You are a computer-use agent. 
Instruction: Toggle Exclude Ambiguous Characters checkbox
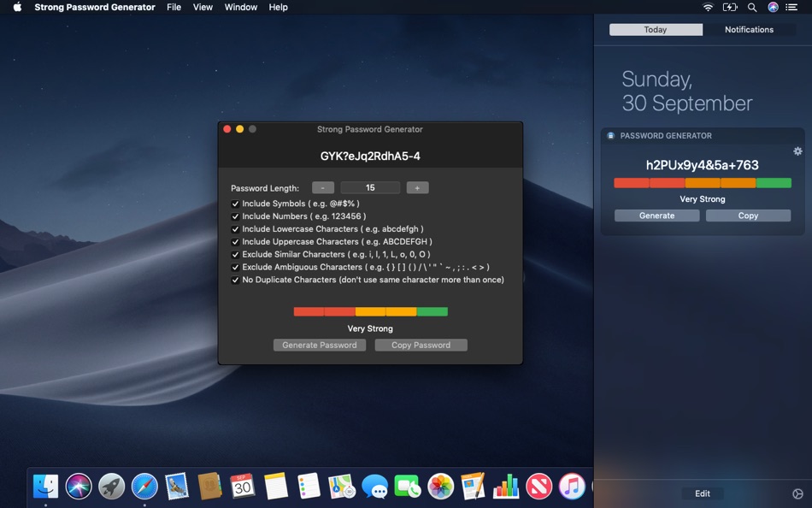[x=235, y=268]
